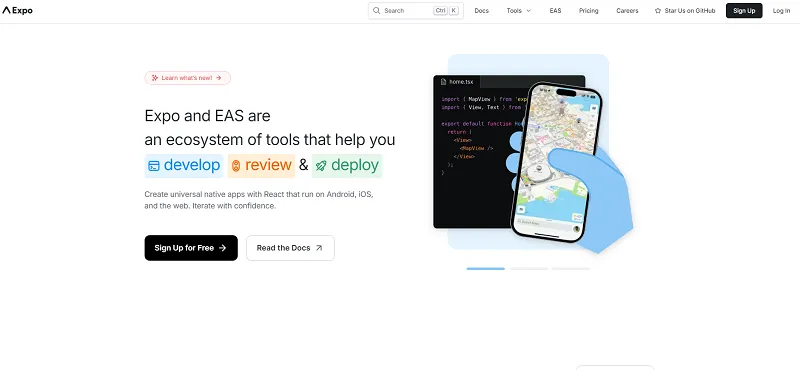Open the EAS nav item

555,11
